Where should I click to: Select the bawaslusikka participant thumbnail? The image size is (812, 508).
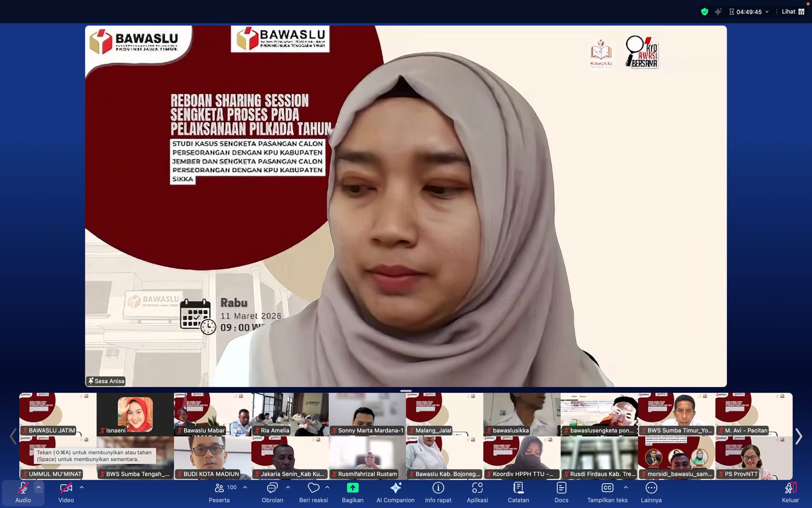pyautogui.click(x=522, y=414)
